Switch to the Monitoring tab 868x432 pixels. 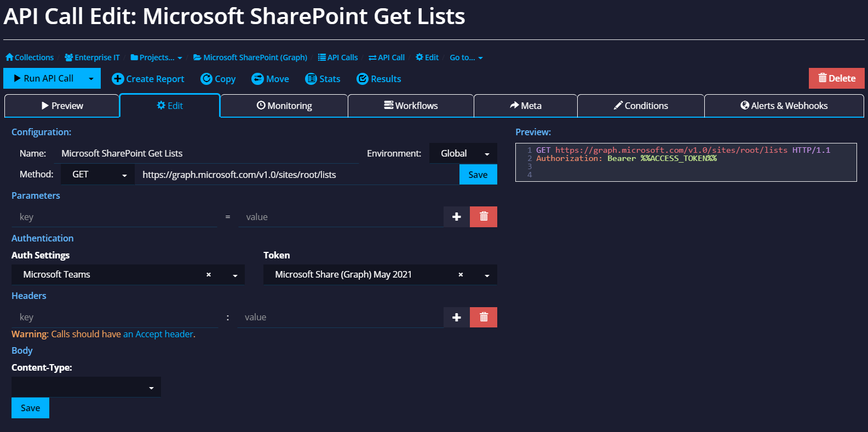284,106
